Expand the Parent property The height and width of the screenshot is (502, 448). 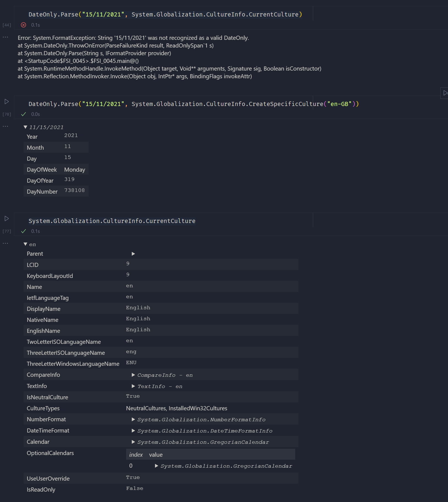(x=134, y=254)
